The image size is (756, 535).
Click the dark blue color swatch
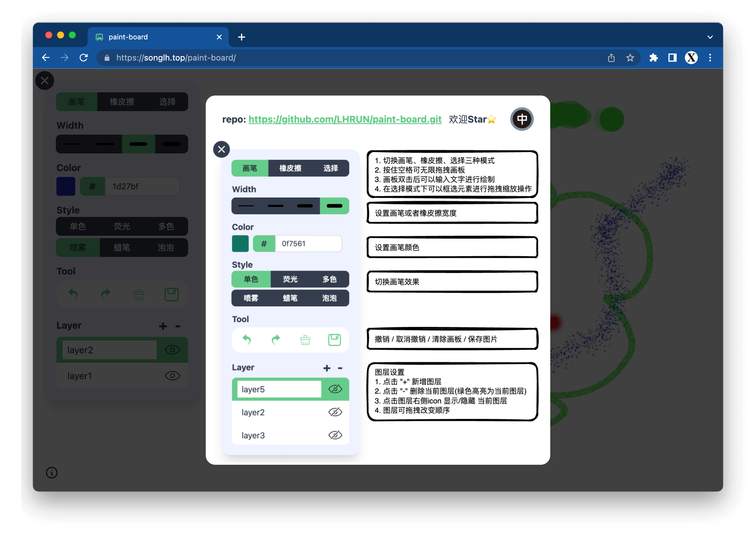pyautogui.click(x=66, y=186)
